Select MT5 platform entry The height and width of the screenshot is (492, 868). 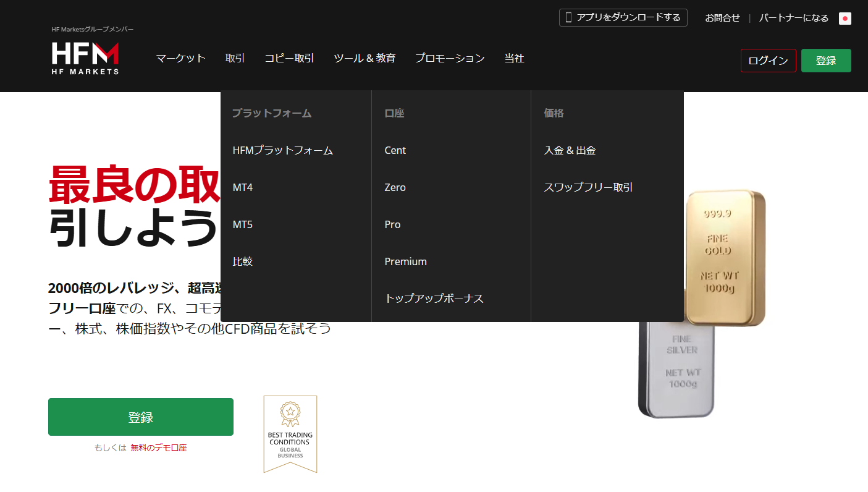point(243,224)
